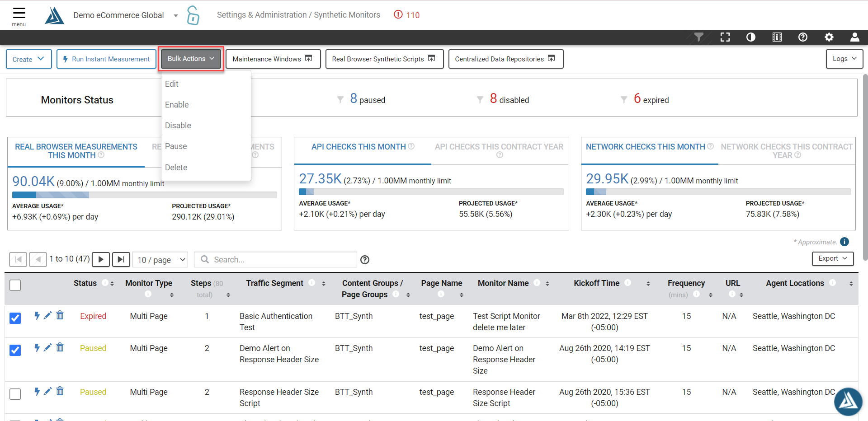Image resolution: width=868 pixels, height=421 pixels.
Task: Go to last page of monitors
Action: click(x=121, y=259)
